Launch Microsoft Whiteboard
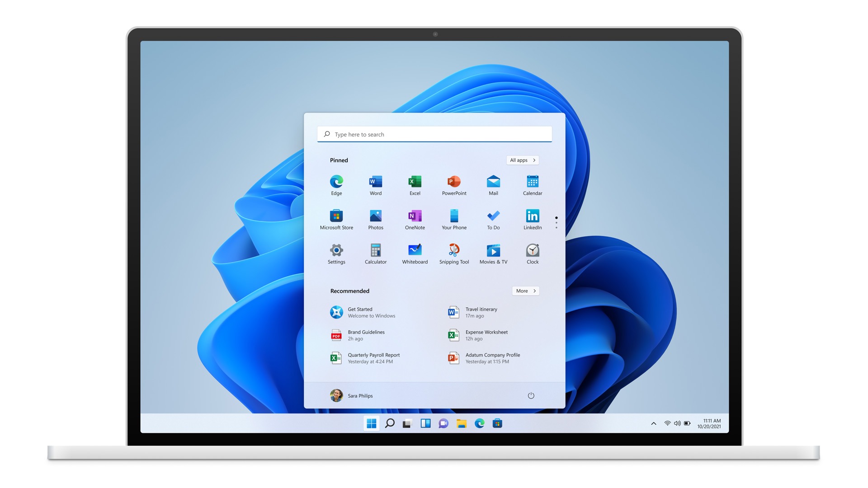The width and height of the screenshot is (868, 488). tap(414, 250)
